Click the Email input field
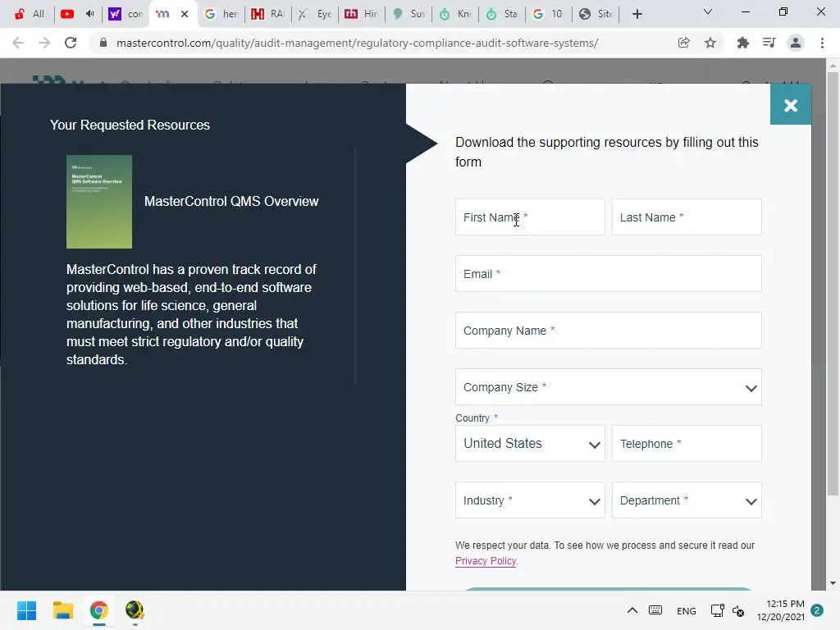The width and height of the screenshot is (840, 630). [608, 274]
